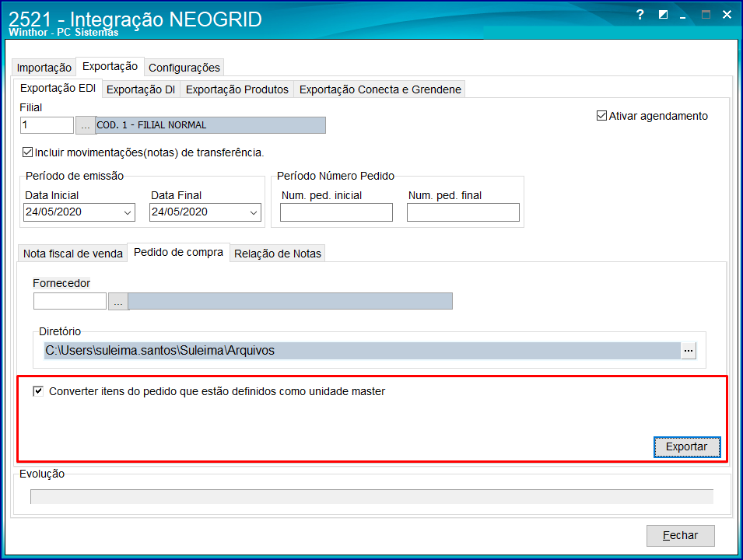Click the Evolução progress bar
Screen dimensions: 743x560
point(372,496)
